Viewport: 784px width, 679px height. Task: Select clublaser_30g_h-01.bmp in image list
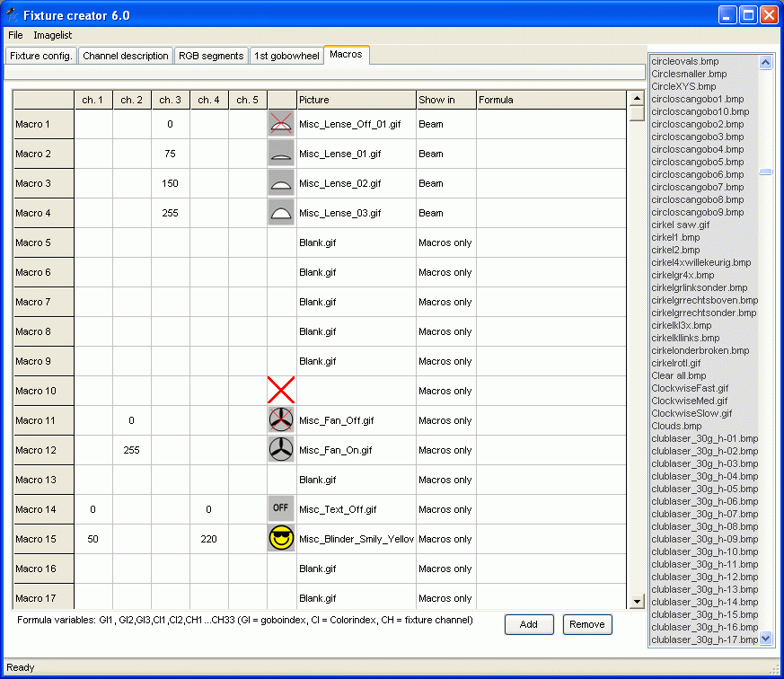(x=704, y=438)
